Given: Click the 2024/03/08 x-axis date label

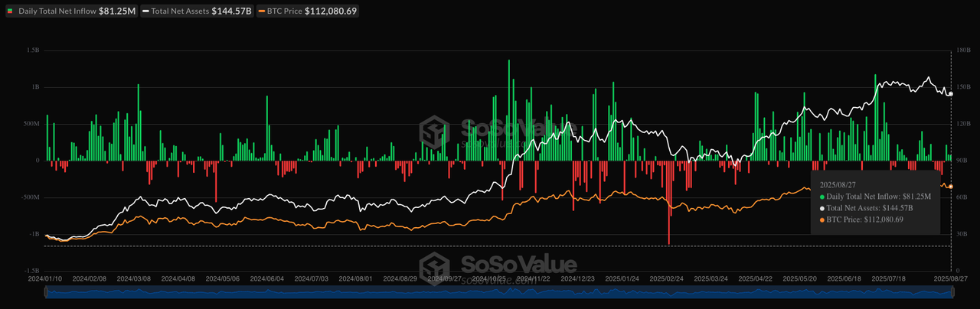Looking at the screenshot, I should click(x=135, y=280).
